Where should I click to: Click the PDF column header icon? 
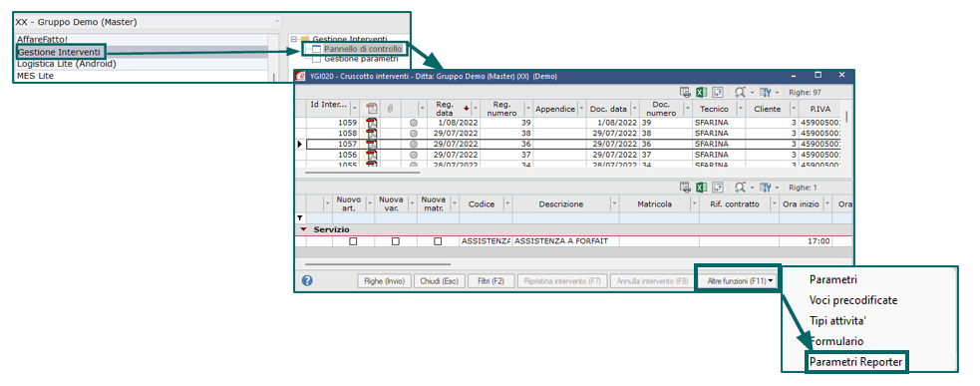372,109
